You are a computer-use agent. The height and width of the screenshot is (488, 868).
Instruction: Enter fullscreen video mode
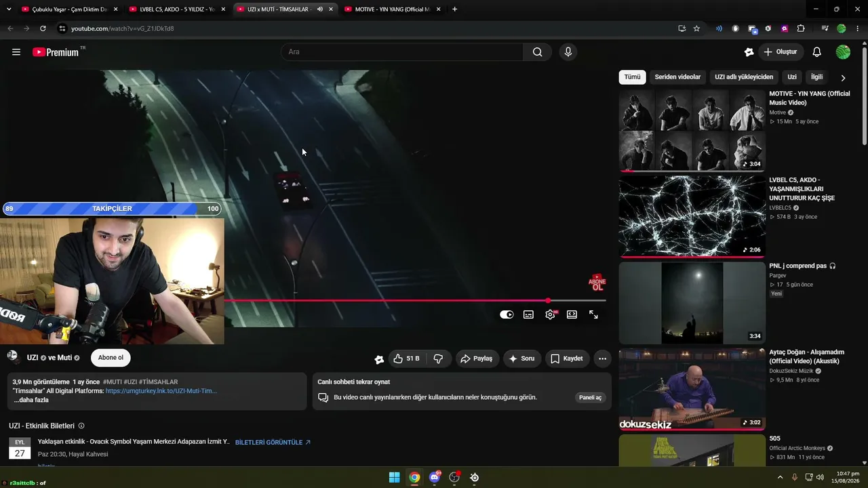click(x=594, y=314)
